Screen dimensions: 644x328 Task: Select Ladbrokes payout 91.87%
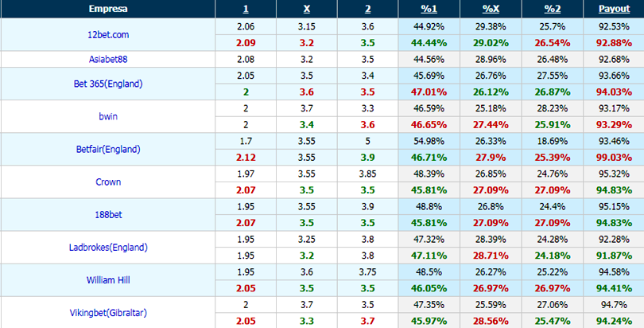[614, 256]
